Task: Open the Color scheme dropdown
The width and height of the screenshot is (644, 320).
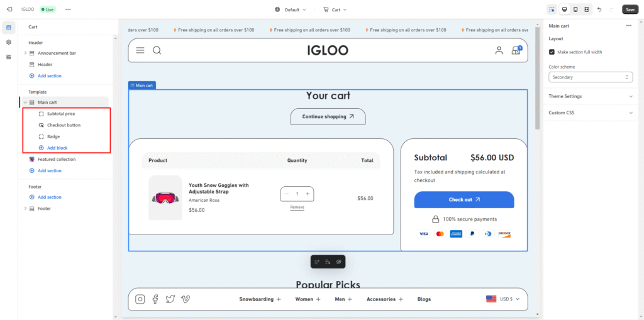Action: (x=590, y=77)
